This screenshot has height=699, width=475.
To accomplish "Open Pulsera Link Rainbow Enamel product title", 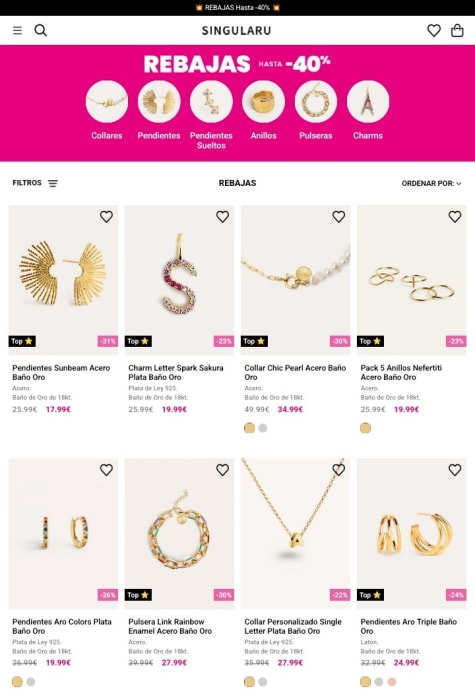I will point(170,626).
